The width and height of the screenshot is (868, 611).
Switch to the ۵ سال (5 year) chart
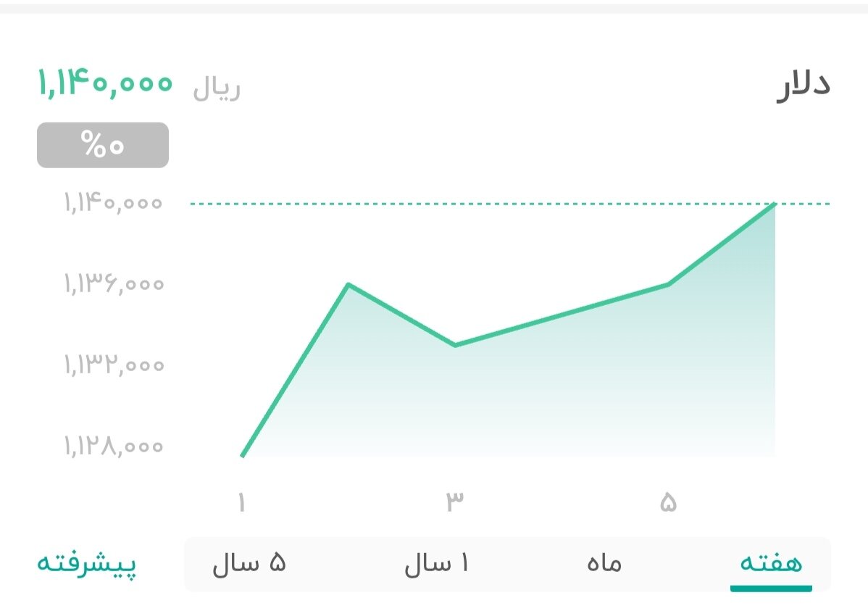click(x=249, y=562)
